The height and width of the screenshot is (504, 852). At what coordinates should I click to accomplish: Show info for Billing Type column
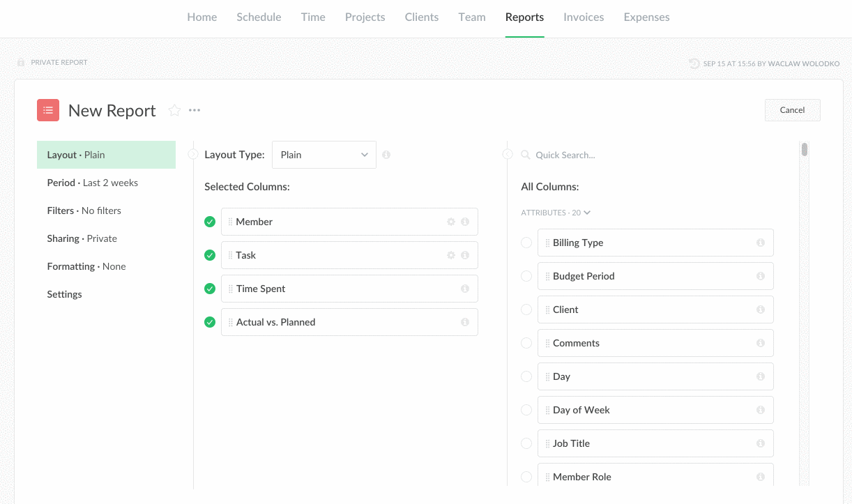coord(761,243)
